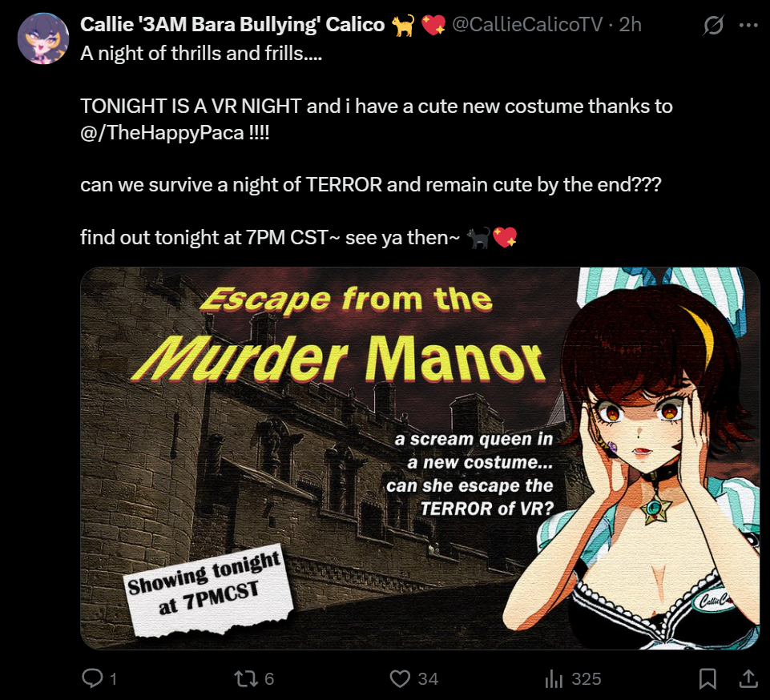Open the Escape from the Murder Manor image
The image size is (770, 700).
[421, 458]
